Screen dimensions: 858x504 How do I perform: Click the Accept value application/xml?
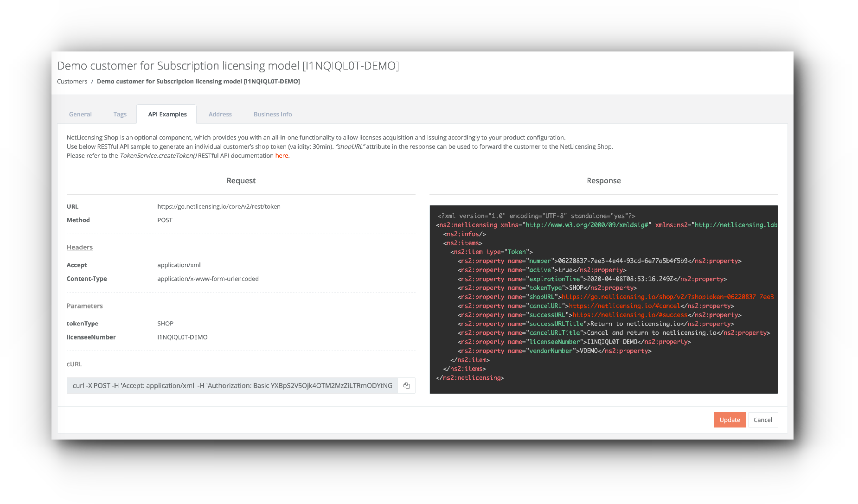point(179,265)
